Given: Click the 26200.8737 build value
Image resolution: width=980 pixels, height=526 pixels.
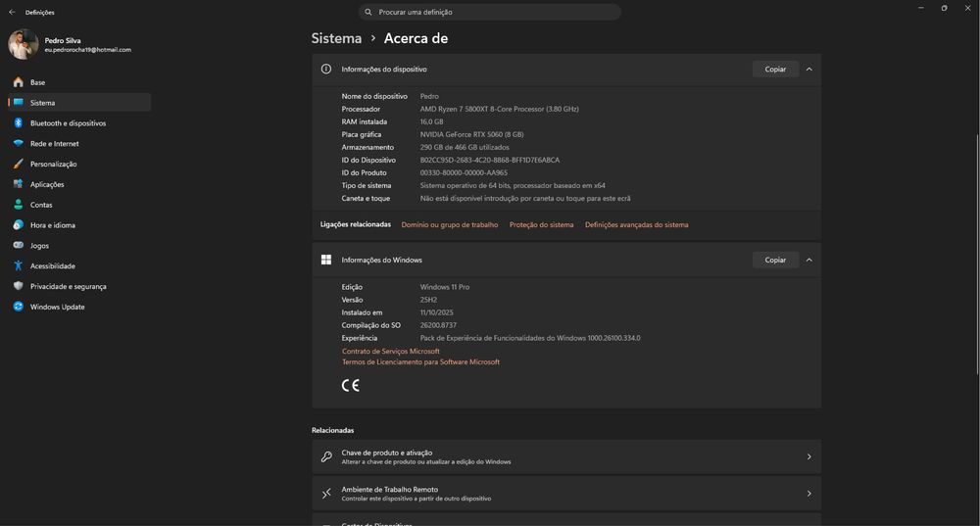Looking at the screenshot, I should click(438, 325).
